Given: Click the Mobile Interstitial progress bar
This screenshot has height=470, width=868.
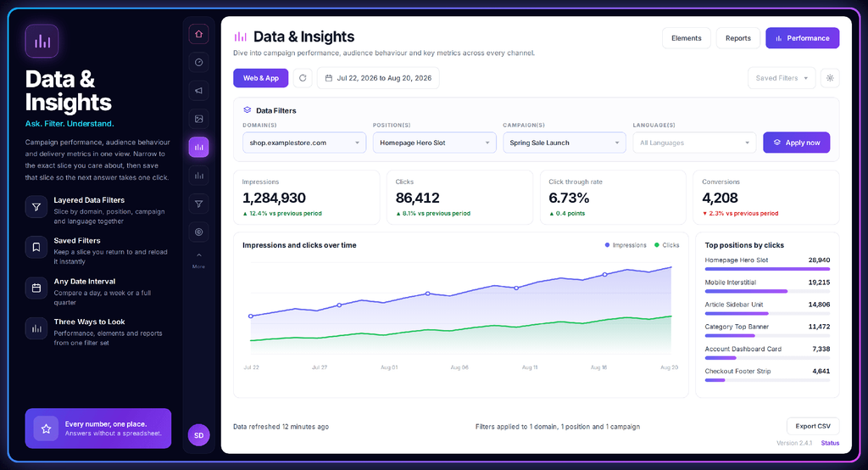Looking at the screenshot, I should [x=767, y=291].
